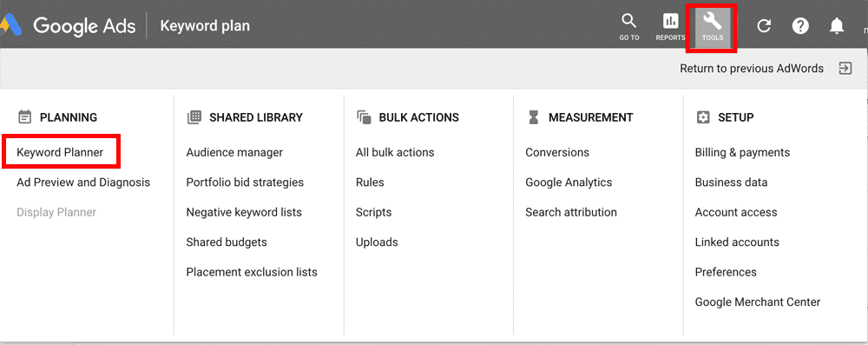868x345 pixels.
Task: Open Uploads under Bulk Actions
Action: pos(377,242)
